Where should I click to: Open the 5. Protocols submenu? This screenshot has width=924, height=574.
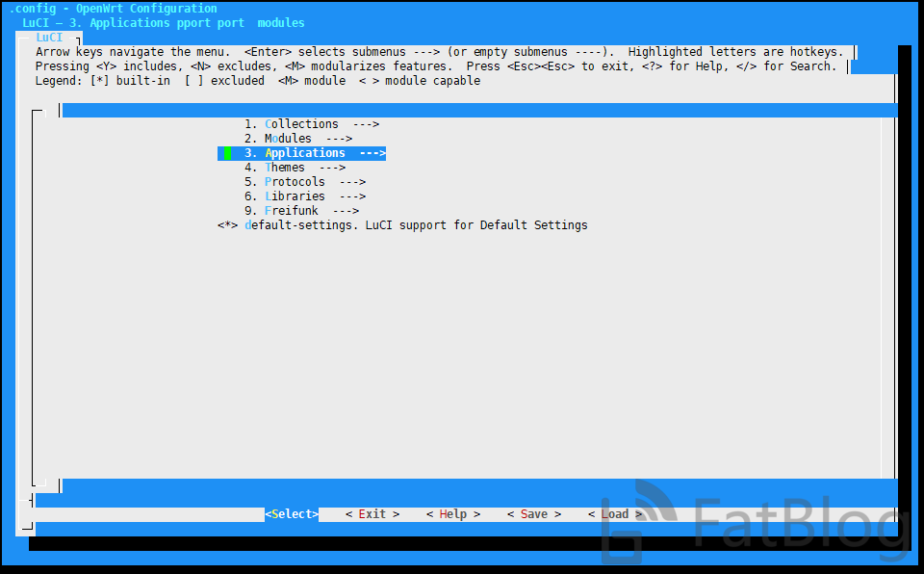[305, 182]
